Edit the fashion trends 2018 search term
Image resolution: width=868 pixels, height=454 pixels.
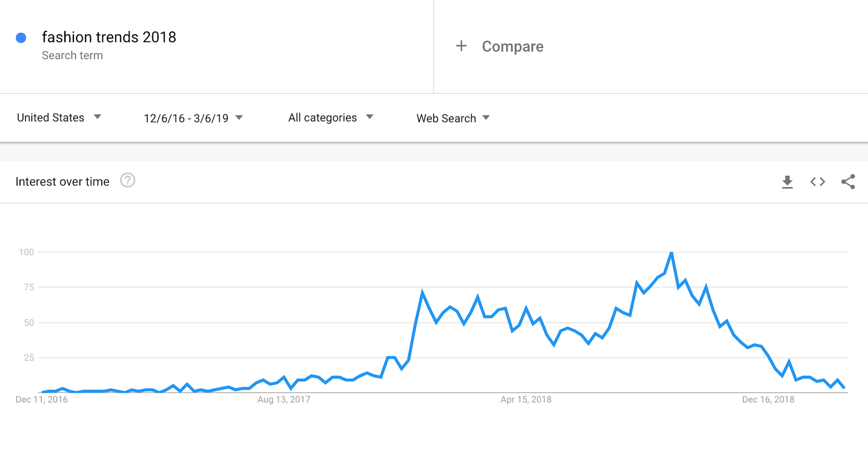click(109, 37)
